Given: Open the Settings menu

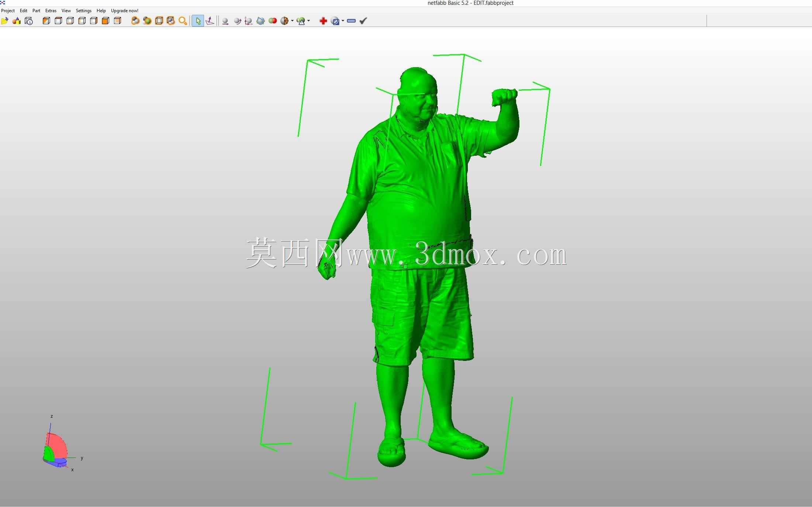Looking at the screenshot, I should 84,11.
